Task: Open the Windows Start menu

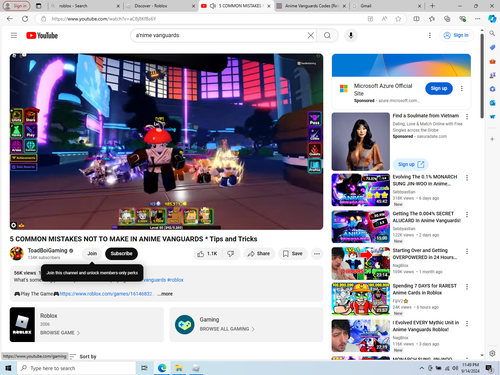Action: [x=8, y=368]
